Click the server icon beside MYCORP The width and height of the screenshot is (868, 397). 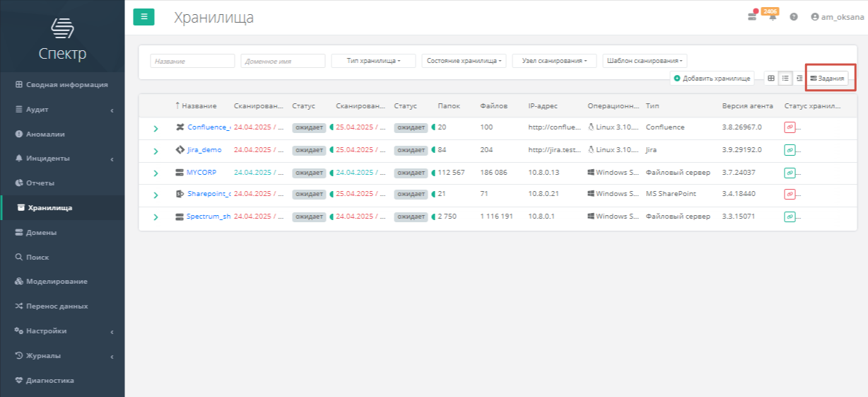(180, 172)
